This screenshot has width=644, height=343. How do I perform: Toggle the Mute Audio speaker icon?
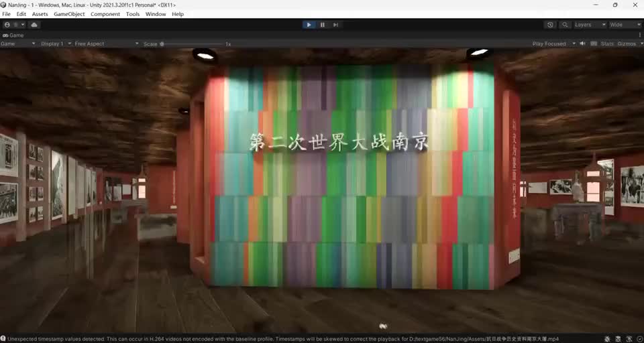click(x=582, y=44)
